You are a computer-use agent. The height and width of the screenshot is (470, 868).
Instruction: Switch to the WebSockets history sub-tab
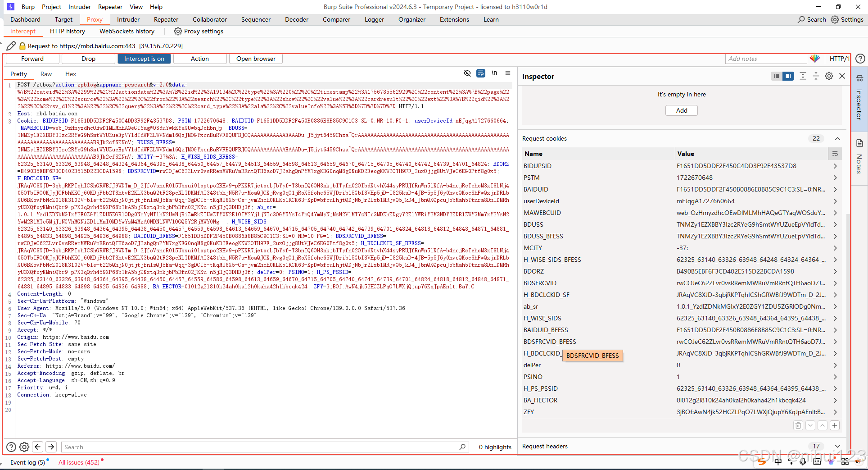click(127, 31)
